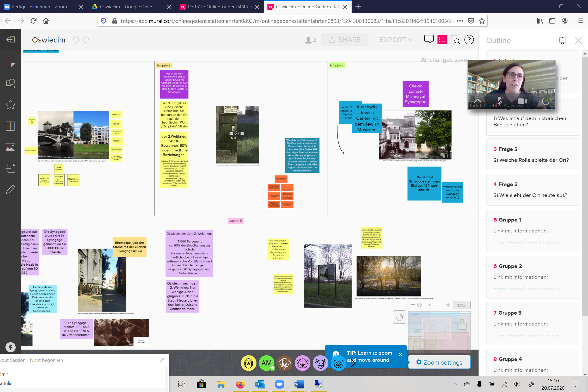
Task: Open the help question mark icon
Action: tap(469, 40)
